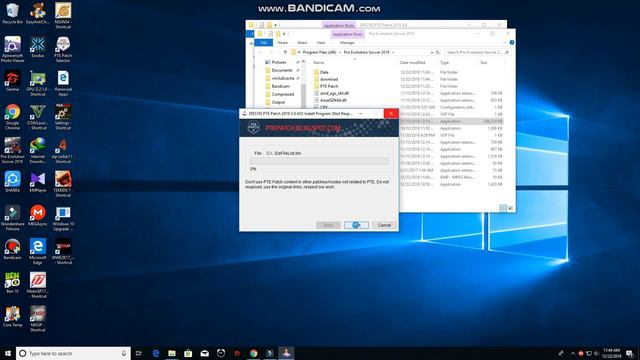Open the Internet Download Manager shortcut
Viewport: 640px width, 360px height.
[x=38, y=151]
